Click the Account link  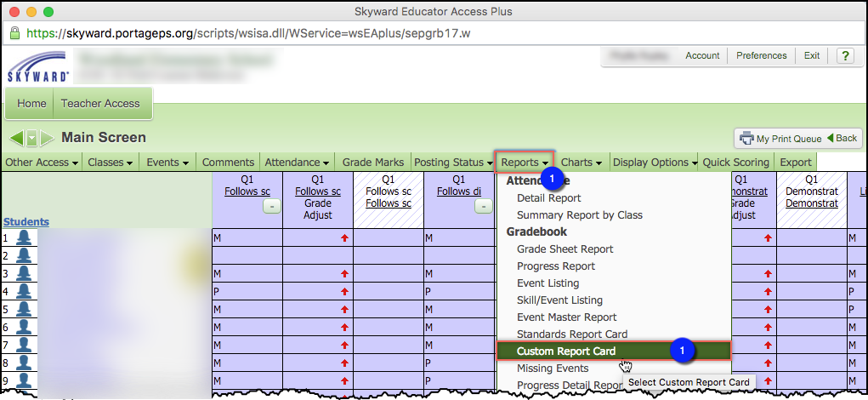702,55
